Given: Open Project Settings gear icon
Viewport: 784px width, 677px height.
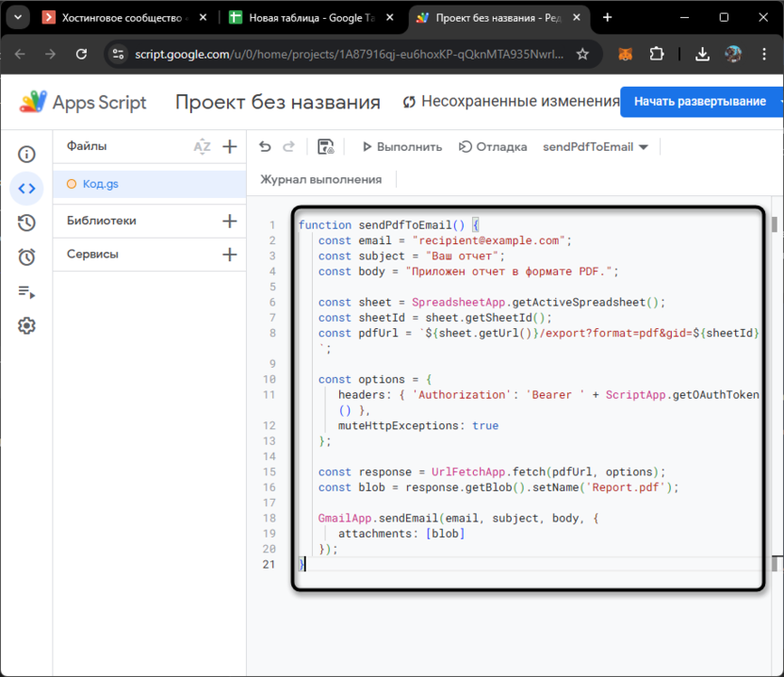Looking at the screenshot, I should (x=26, y=325).
